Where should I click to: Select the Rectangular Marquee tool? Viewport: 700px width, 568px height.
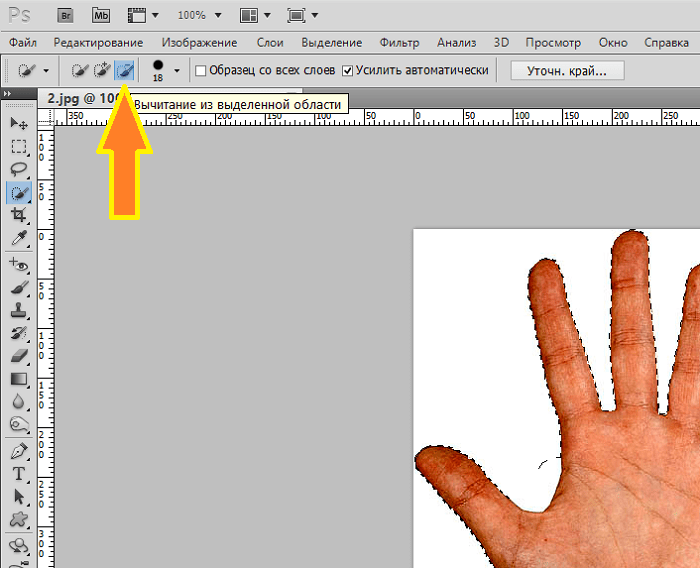pos(19,146)
